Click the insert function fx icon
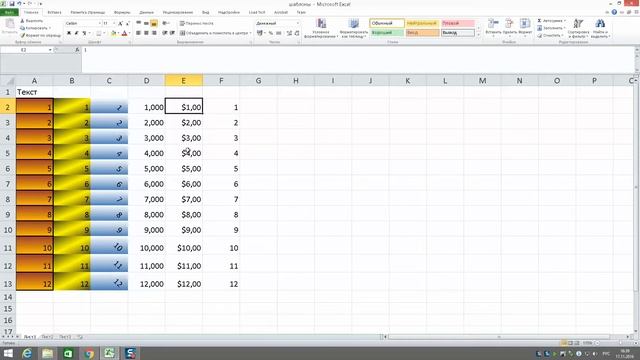The height and width of the screenshot is (360, 640). [x=77, y=50]
